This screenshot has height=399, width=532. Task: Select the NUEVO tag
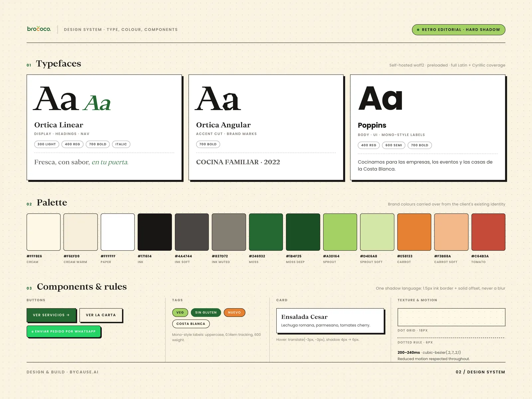(x=234, y=313)
